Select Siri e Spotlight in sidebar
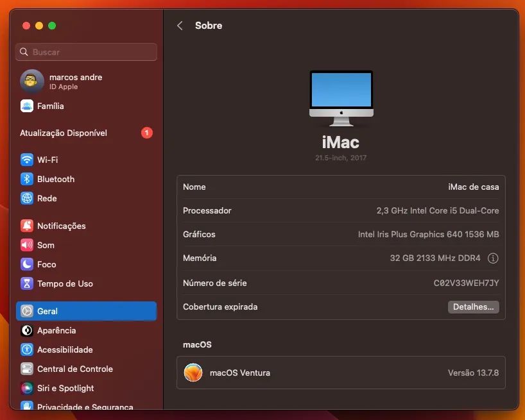The width and height of the screenshot is (525, 420). click(86, 388)
